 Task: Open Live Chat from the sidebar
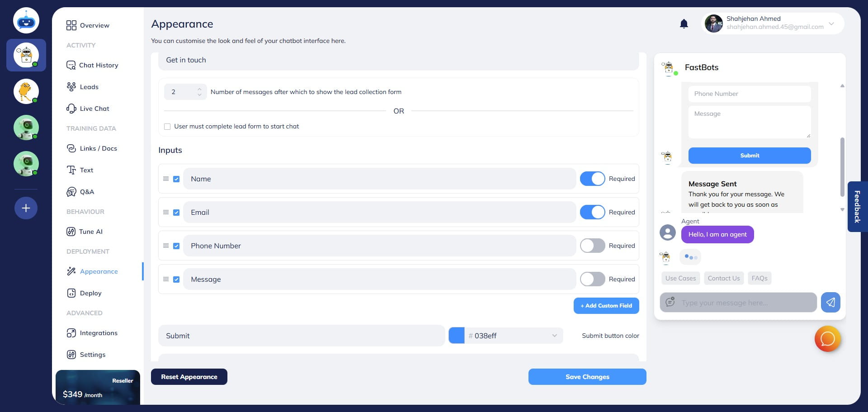[94, 109]
